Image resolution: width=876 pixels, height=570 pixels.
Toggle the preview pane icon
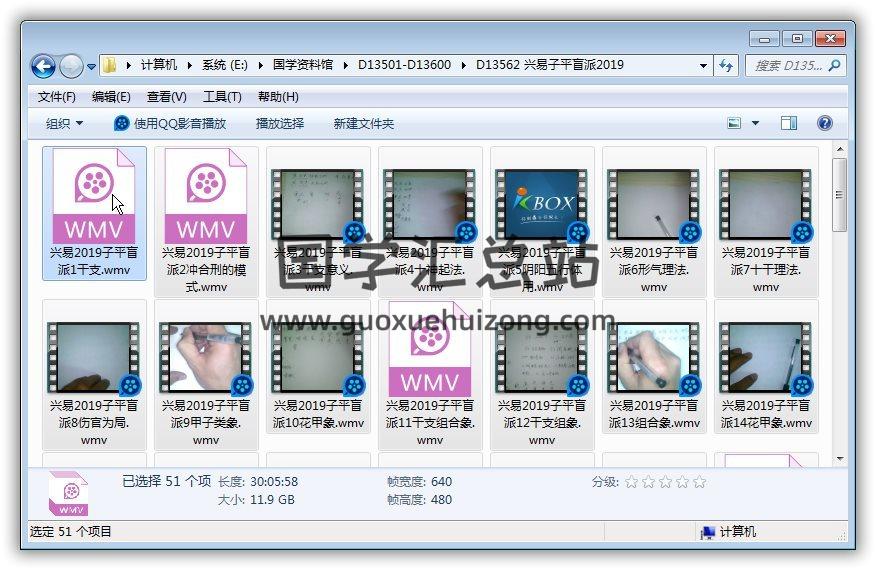[789, 123]
